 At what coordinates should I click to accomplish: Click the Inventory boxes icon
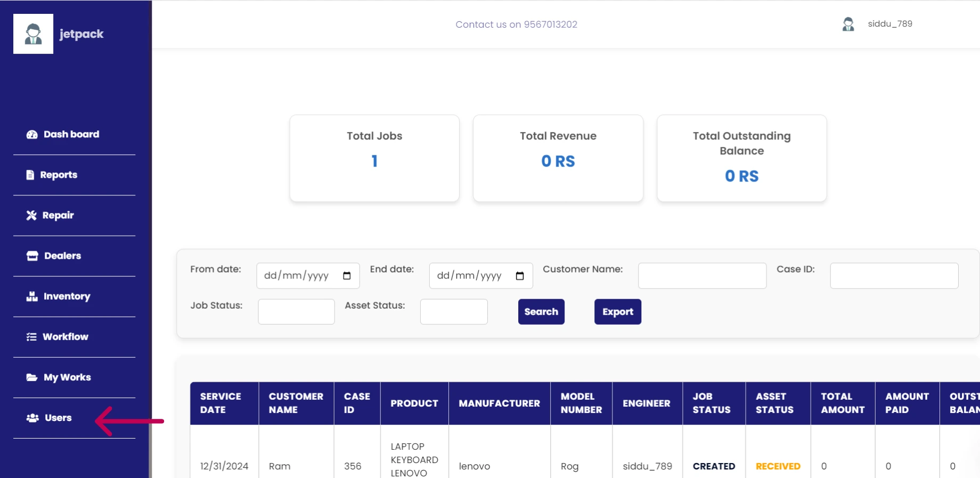coord(32,296)
